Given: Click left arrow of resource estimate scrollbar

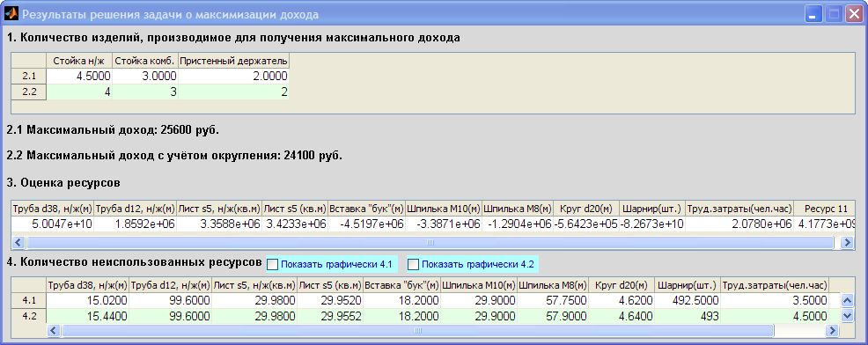Looking at the screenshot, I should (x=18, y=243).
